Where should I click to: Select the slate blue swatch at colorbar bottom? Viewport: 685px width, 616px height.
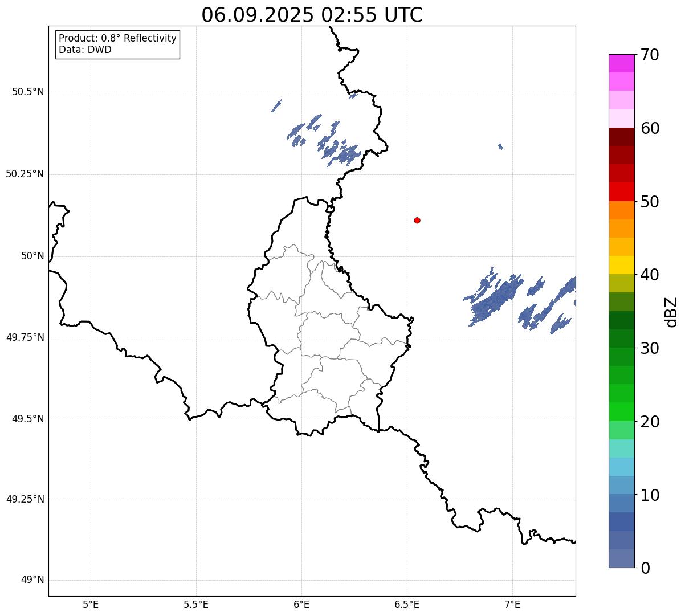pos(621,558)
